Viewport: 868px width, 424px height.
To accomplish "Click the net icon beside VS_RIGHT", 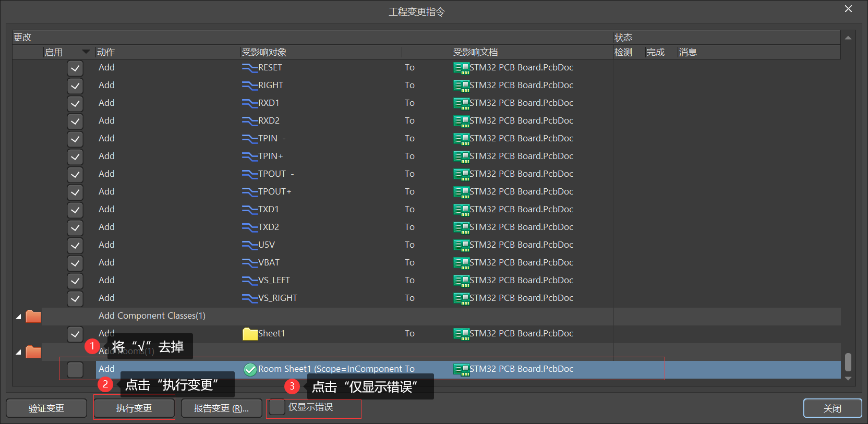I will coord(250,298).
